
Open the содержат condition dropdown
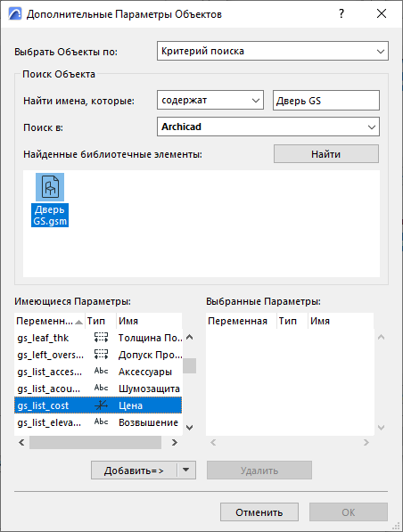[x=210, y=100]
